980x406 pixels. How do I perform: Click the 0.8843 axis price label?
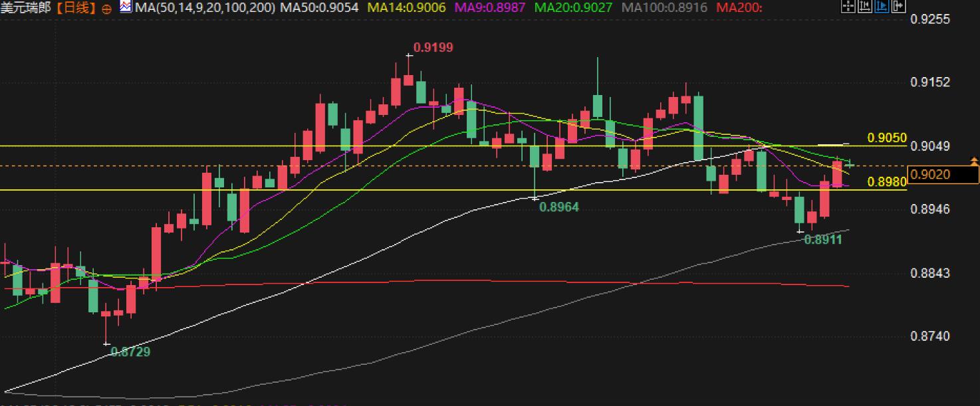930,273
